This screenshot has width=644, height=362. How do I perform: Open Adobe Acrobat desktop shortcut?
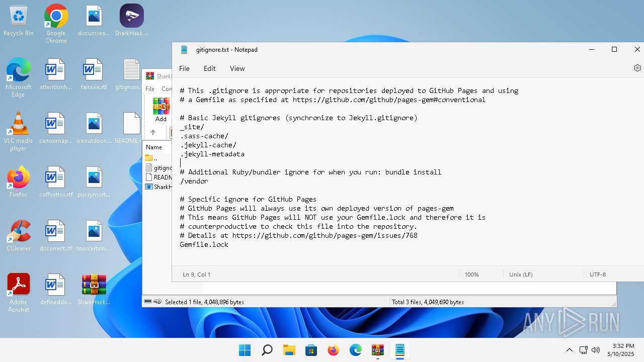click(x=19, y=293)
